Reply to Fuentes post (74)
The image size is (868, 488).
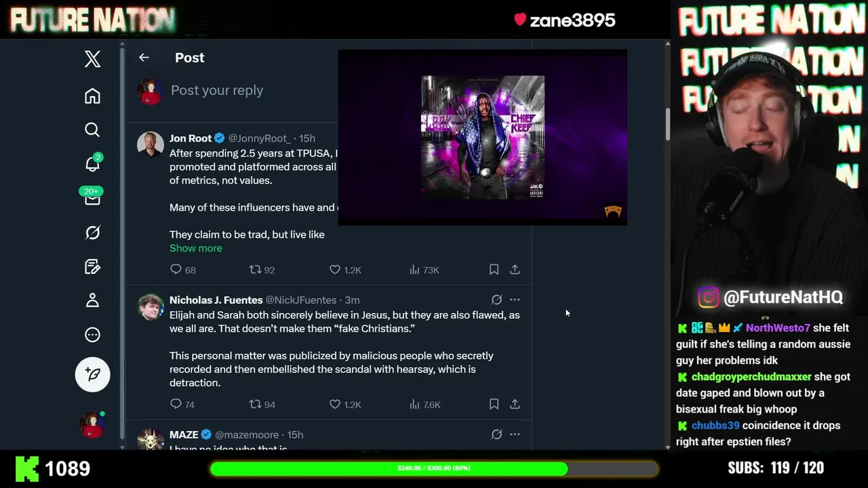(x=182, y=405)
